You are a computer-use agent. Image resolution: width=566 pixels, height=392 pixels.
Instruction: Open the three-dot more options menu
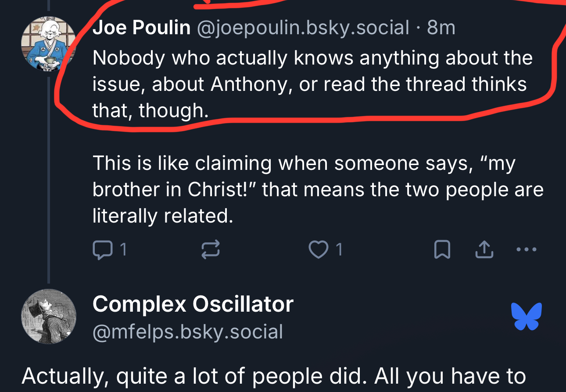click(x=527, y=250)
